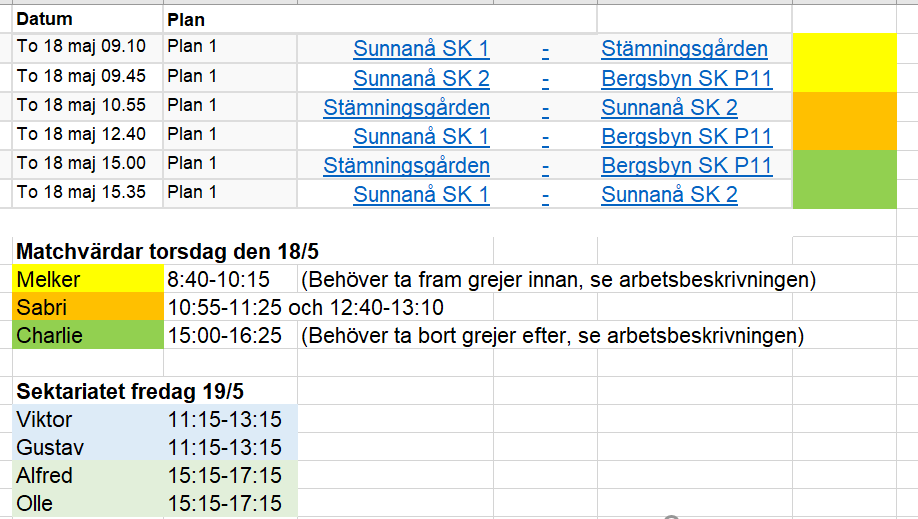Open Sunnanå SK 1 link in 09.10 row
918x519 pixels.
pyautogui.click(x=421, y=49)
